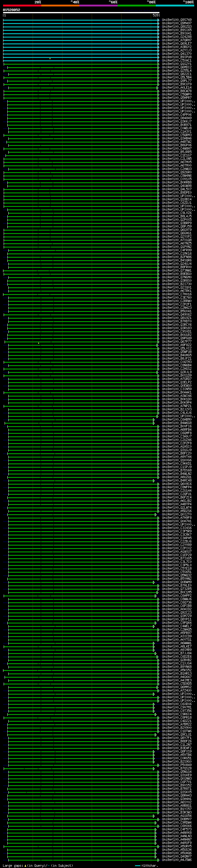
Task: Click the arrowhead end of UniRef100_B4RC48 alignment
Action: click(x=154, y=481)
